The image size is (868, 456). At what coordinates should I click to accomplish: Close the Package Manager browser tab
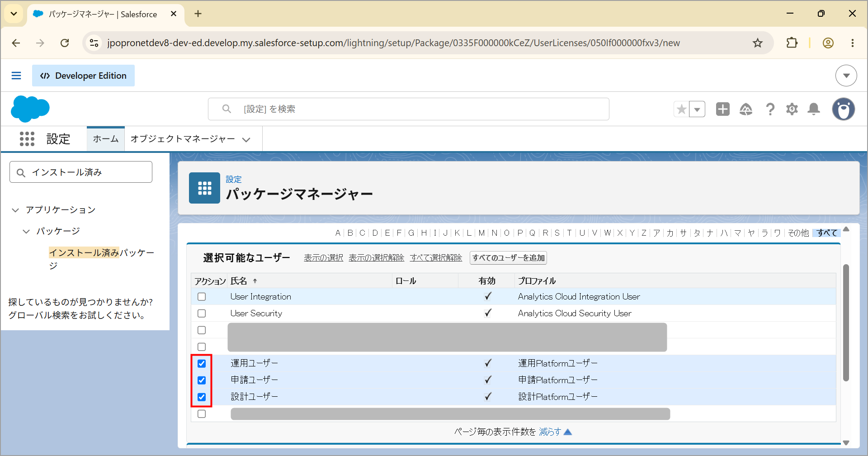(174, 14)
